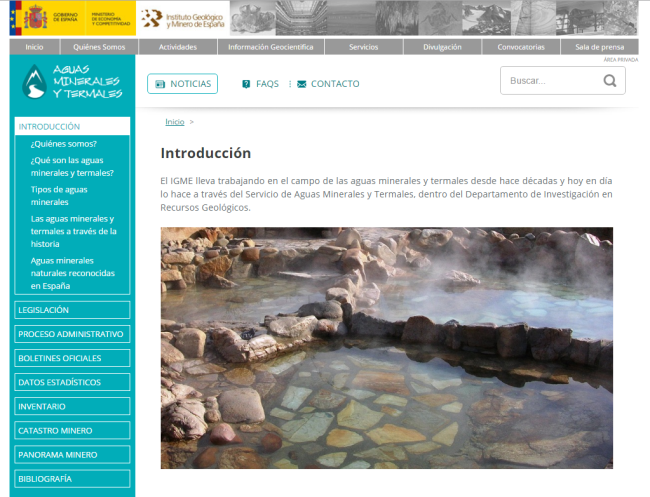Select the Servicios menu item
This screenshot has height=497, width=650.
click(364, 47)
